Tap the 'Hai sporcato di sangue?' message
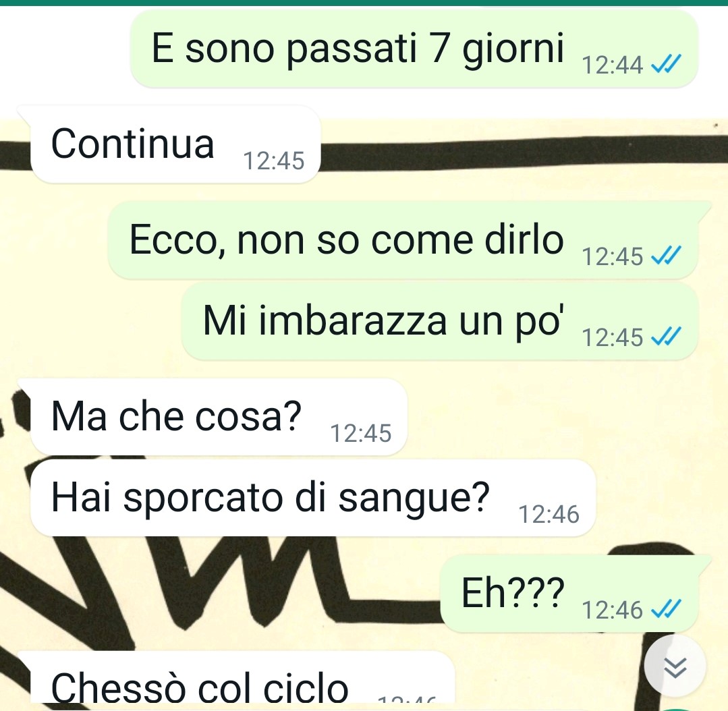This screenshot has height=711, width=728. (x=313, y=498)
